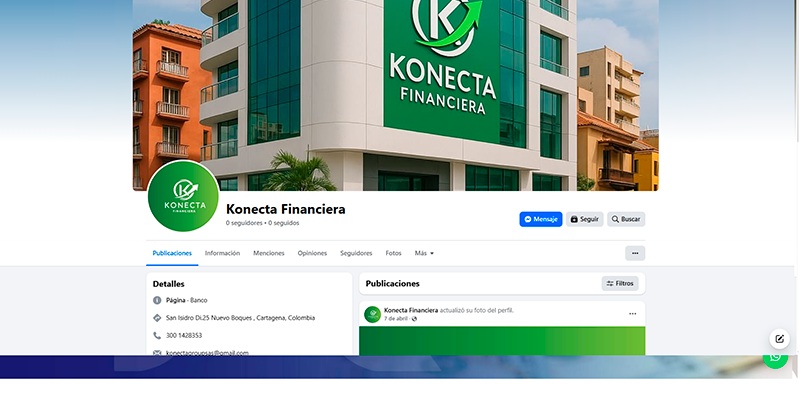
Task: Click the globe privacy icon under the post
Action: [x=414, y=319]
